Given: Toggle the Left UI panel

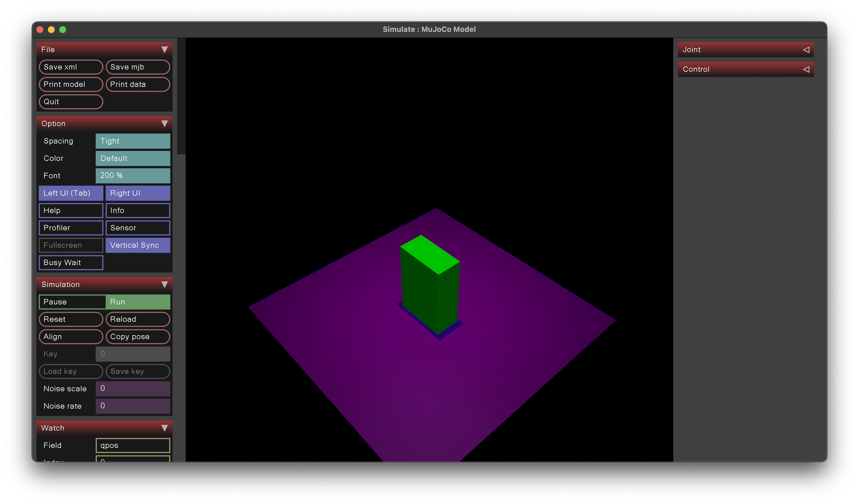Looking at the screenshot, I should pyautogui.click(x=71, y=193).
